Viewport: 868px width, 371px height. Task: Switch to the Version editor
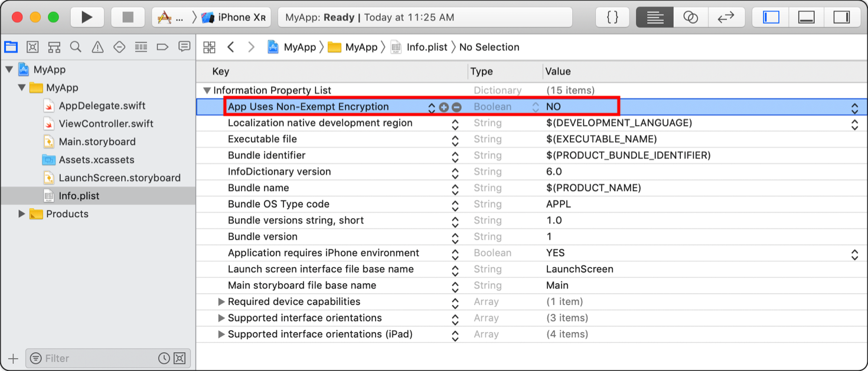click(x=726, y=17)
